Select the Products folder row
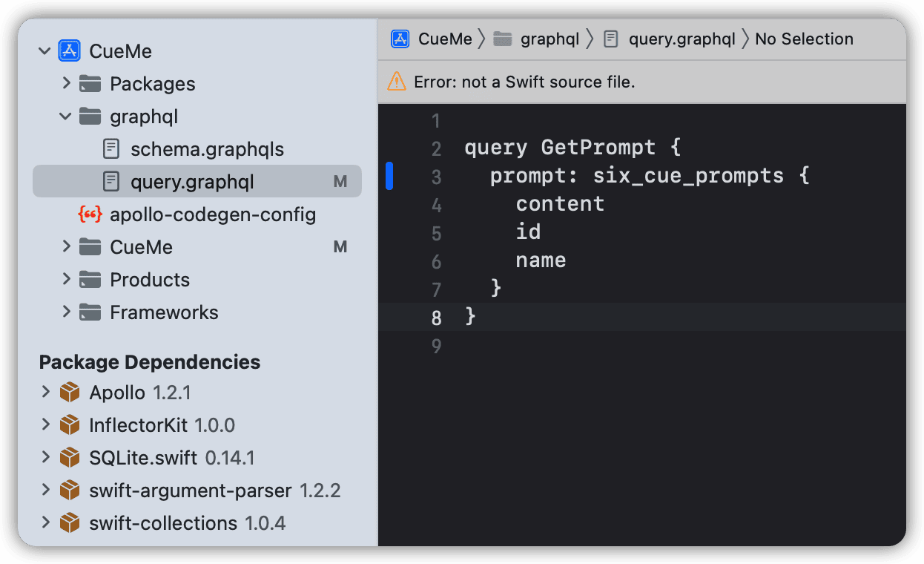 point(197,280)
